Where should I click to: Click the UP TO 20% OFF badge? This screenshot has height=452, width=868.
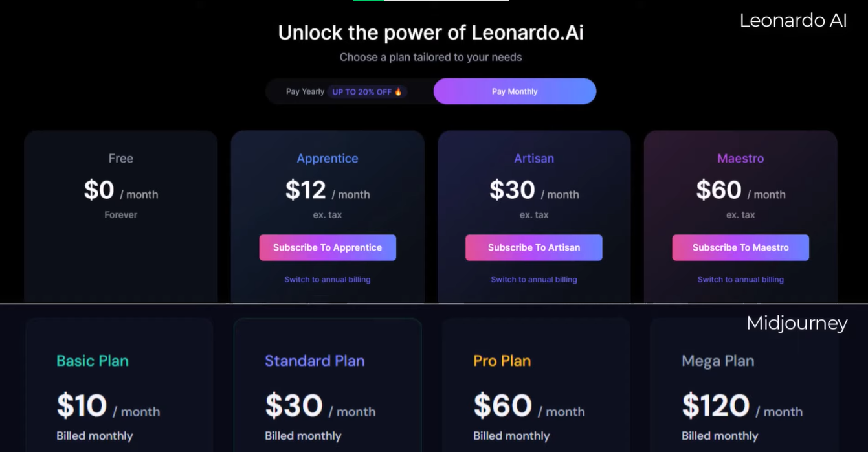tap(367, 92)
